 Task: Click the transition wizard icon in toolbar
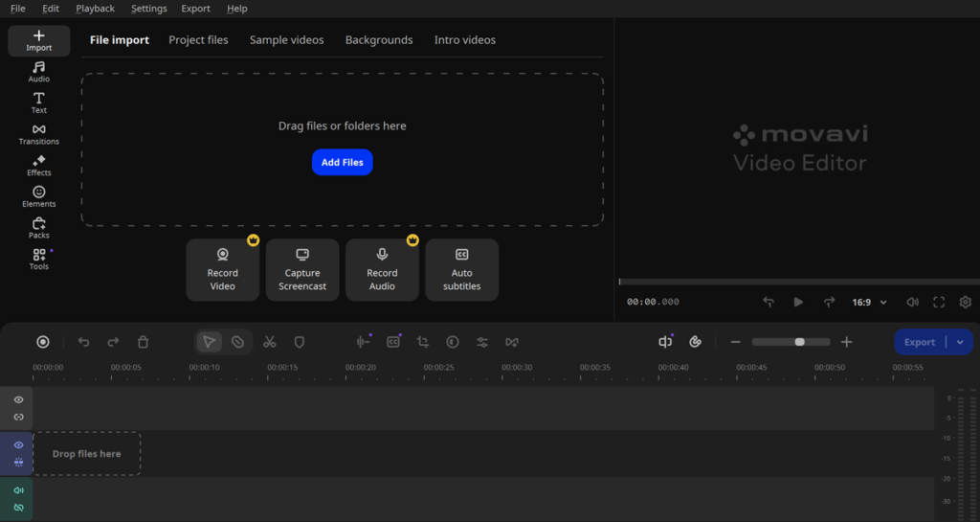(x=512, y=342)
